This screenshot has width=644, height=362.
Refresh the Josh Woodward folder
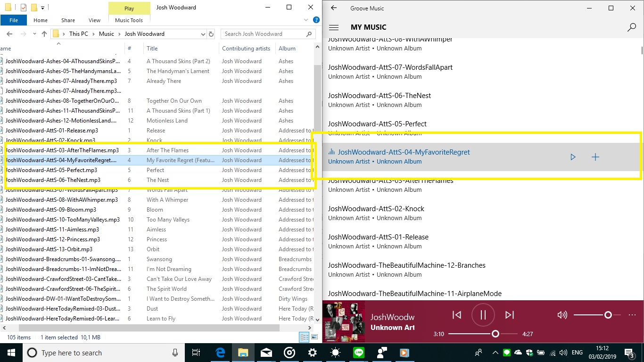pos(211,34)
